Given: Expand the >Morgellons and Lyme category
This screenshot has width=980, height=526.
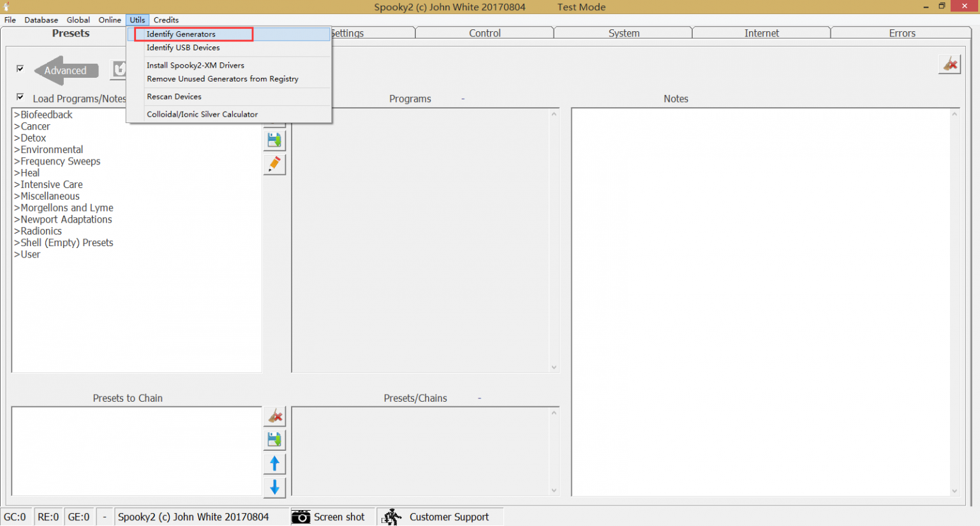Looking at the screenshot, I should [64, 208].
